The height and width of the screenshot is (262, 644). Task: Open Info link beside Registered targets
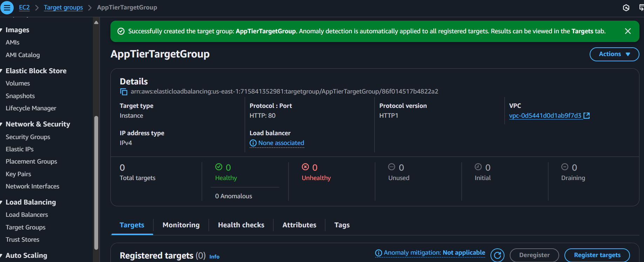click(214, 257)
